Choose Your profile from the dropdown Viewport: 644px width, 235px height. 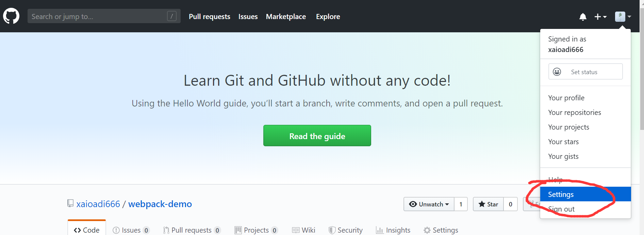click(585, 98)
